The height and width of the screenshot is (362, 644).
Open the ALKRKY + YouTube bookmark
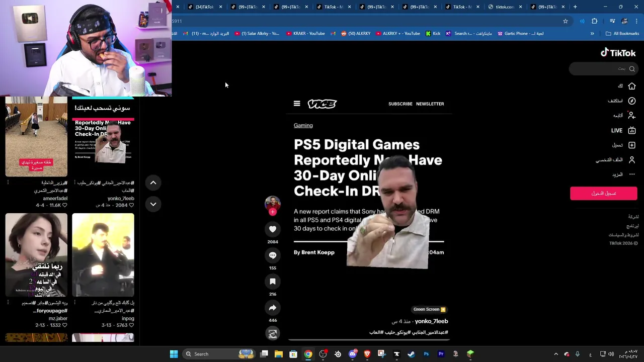tap(397, 34)
